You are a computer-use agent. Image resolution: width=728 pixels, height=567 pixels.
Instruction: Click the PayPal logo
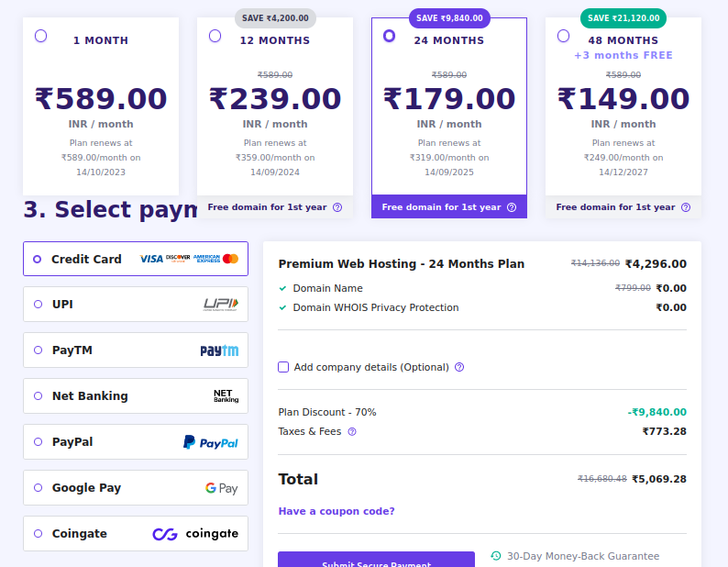(x=210, y=442)
